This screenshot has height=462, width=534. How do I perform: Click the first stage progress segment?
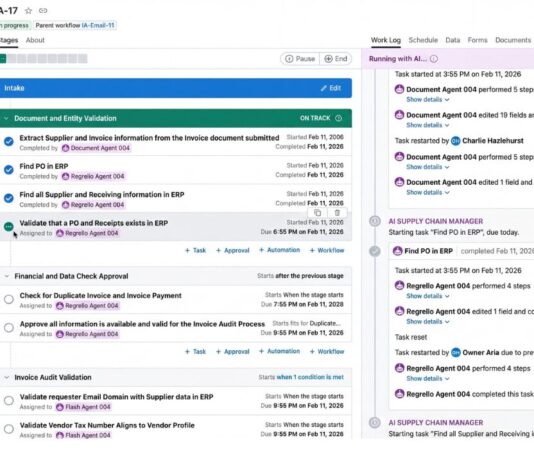point(3,59)
